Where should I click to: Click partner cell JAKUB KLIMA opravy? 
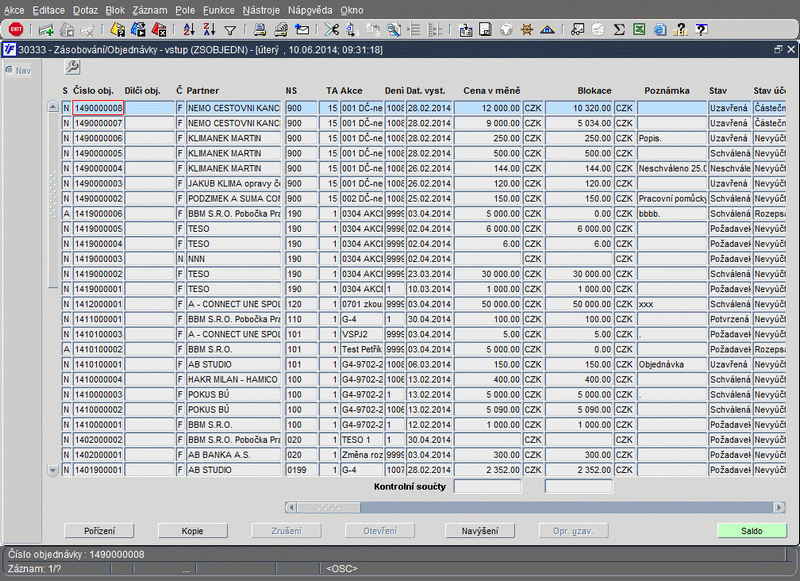(x=234, y=184)
